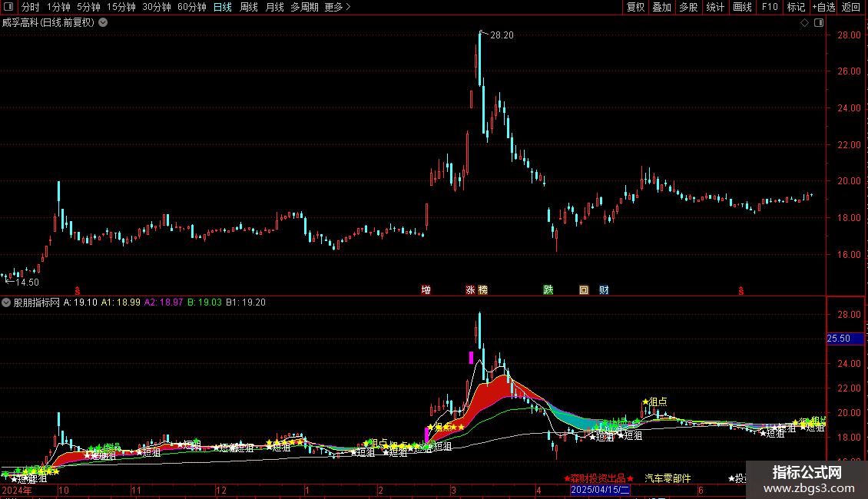Select the 15分钟 period tab
The image size is (868, 499).
point(121,7)
